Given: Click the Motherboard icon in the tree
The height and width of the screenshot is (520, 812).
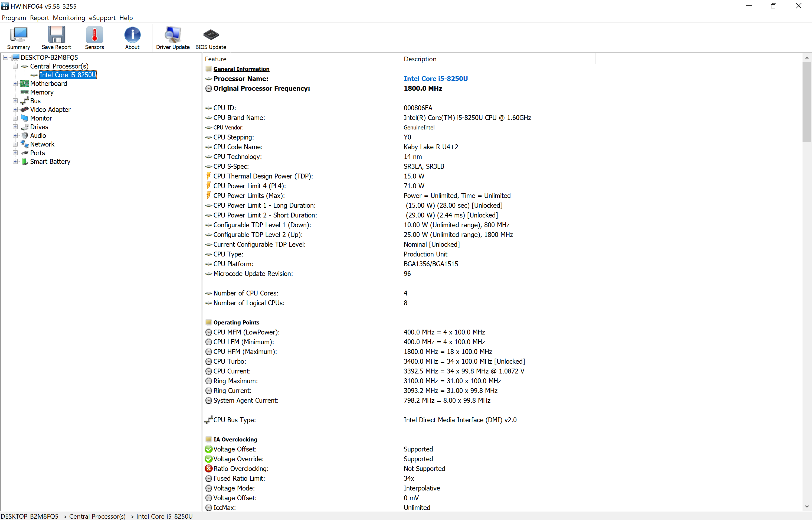Looking at the screenshot, I should click(x=25, y=83).
